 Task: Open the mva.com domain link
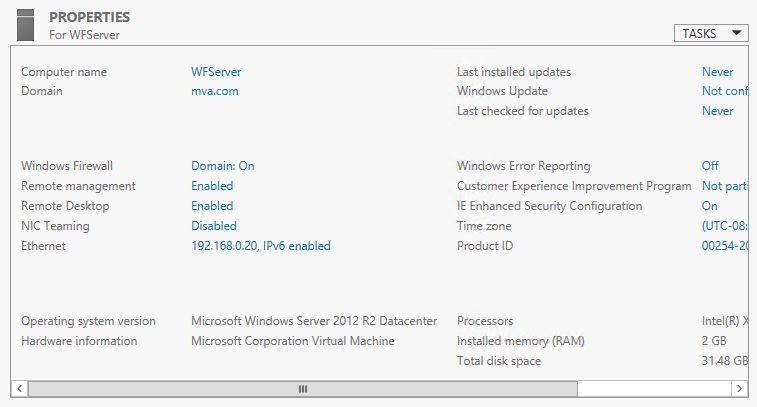pyautogui.click(x=215, y=91)
